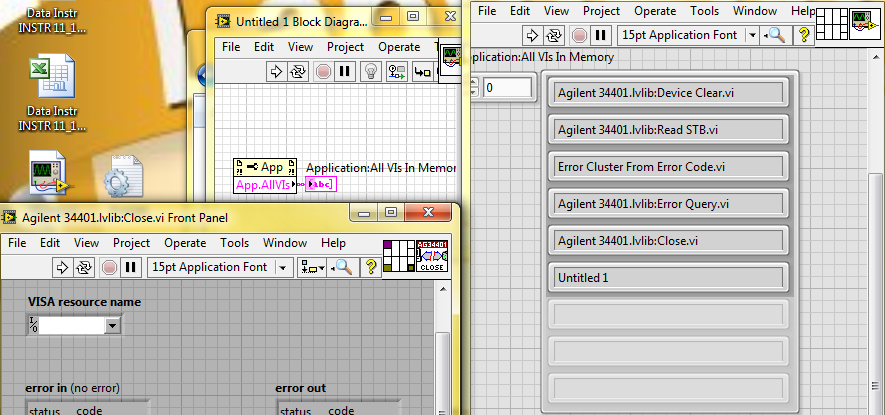The height and width of the screenshot is (415, 885).
Task: Click Pause button in right front panel toolbar
Action: (x=601, y=35)
